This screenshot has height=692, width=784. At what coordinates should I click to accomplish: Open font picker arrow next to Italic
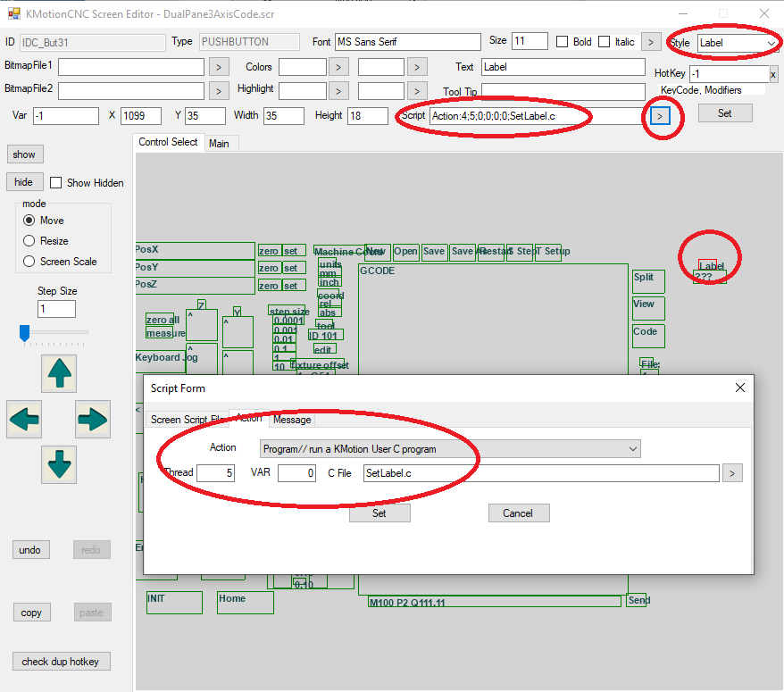pos(651,42)
